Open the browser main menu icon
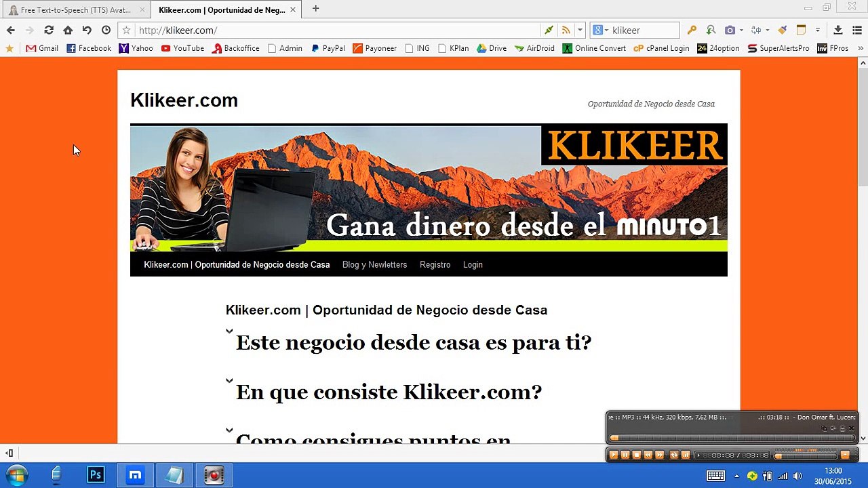 point(856,30)
